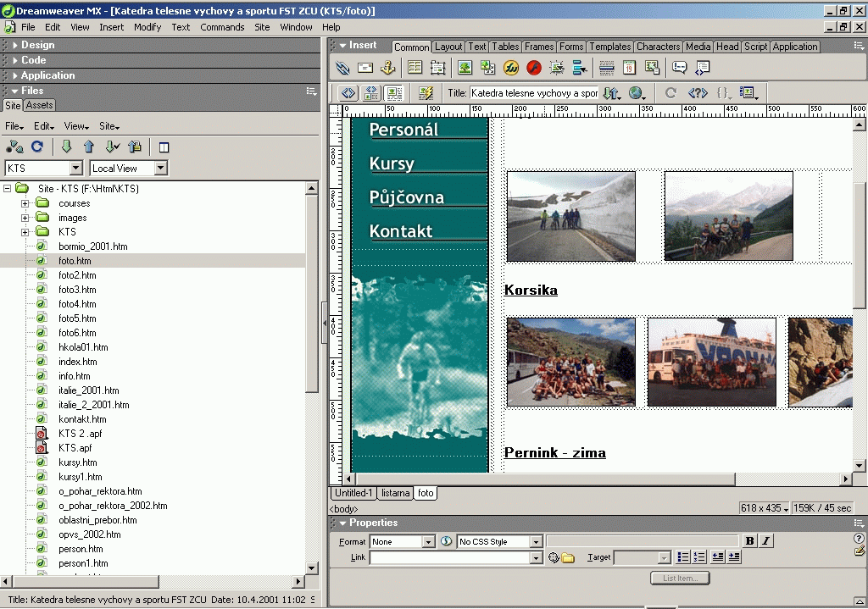This screenshot has height=609, width=868.
Task: Open the No CSS Style dropdown
Action: pos(536,542)
